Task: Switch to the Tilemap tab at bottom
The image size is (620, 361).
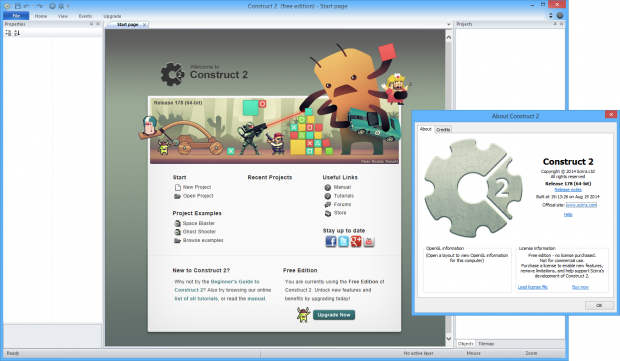Action: pyautogui.click(x=486, y=344)
